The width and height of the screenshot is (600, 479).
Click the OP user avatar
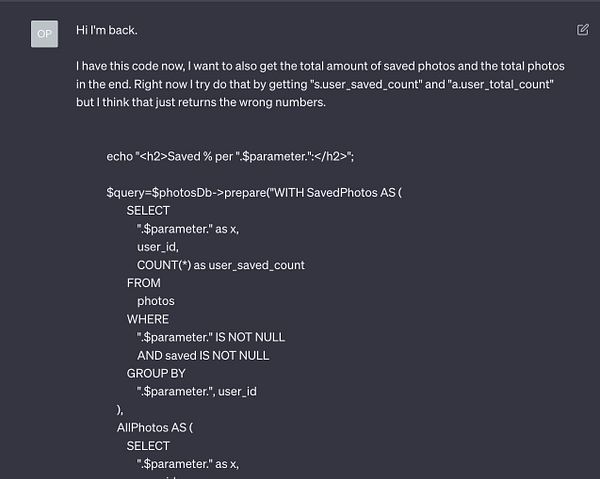coord(44,34)
